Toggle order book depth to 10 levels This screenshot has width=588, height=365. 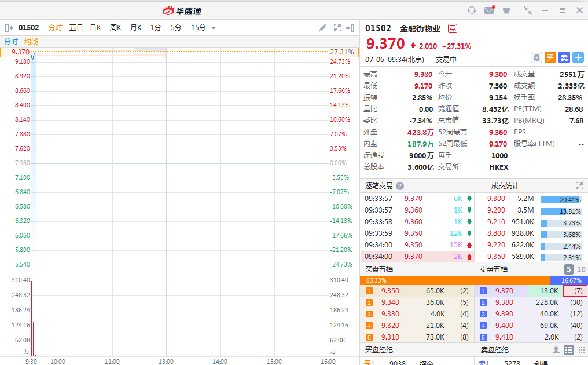click(581, 269)
